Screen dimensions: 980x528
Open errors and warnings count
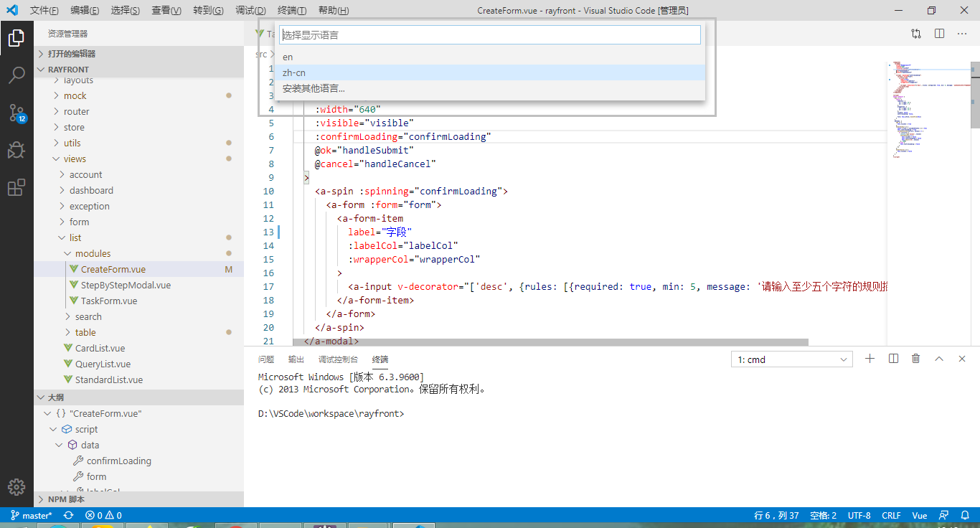pos(103,515)
